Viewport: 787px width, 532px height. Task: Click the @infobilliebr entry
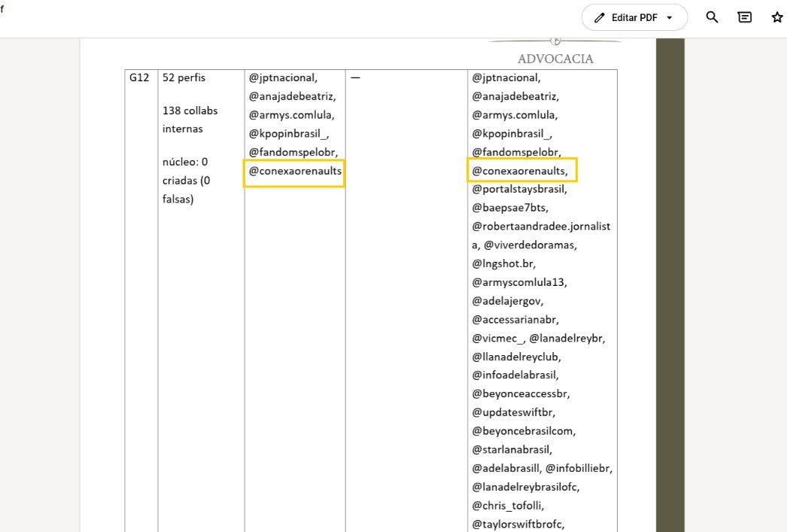click(x=579, y=468)
